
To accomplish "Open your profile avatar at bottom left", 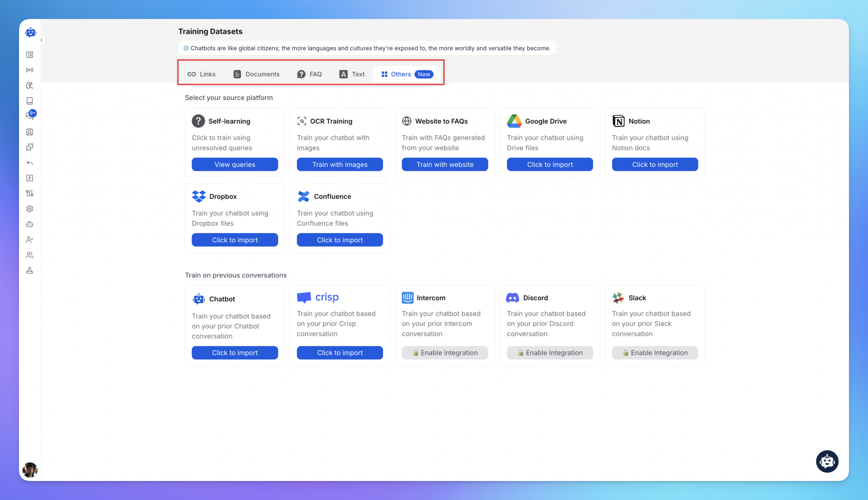I will pyautogui.click(x=30, y=469).
